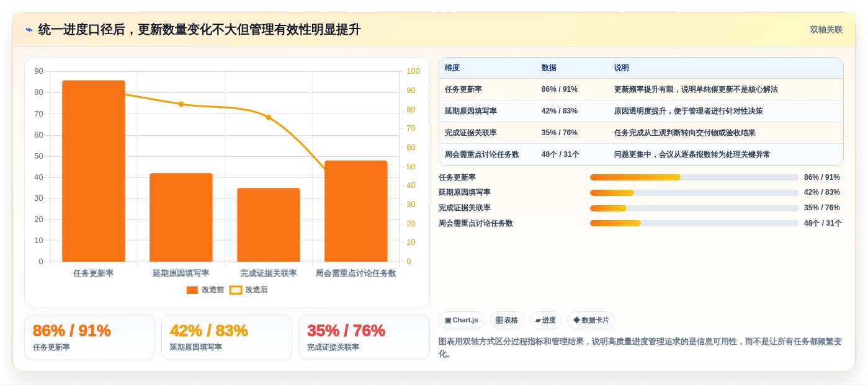868x385 pixels.
Task: Select the 任务更新率 bar in chart
Action: coord(94,171)
